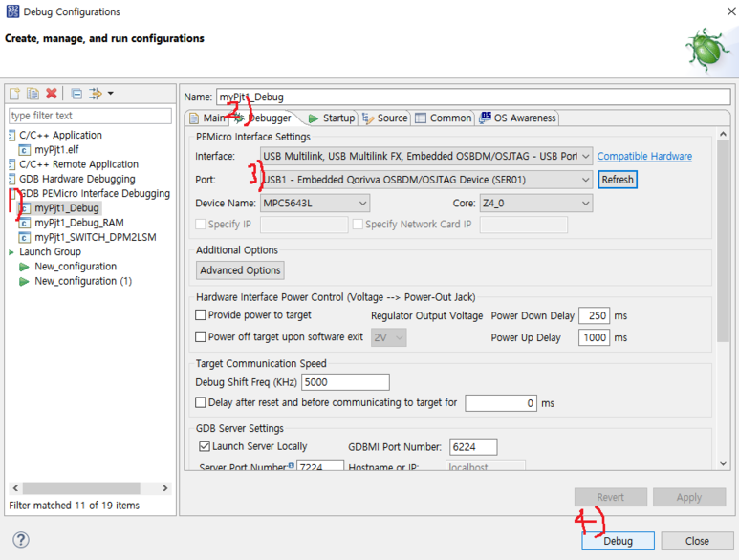
Task: Click the horizontal scrollbar in configuration tree
Action: point(81,488)
